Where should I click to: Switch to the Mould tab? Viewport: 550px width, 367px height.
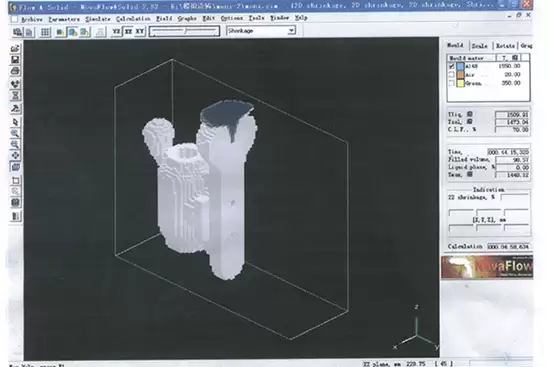point(455,45)
